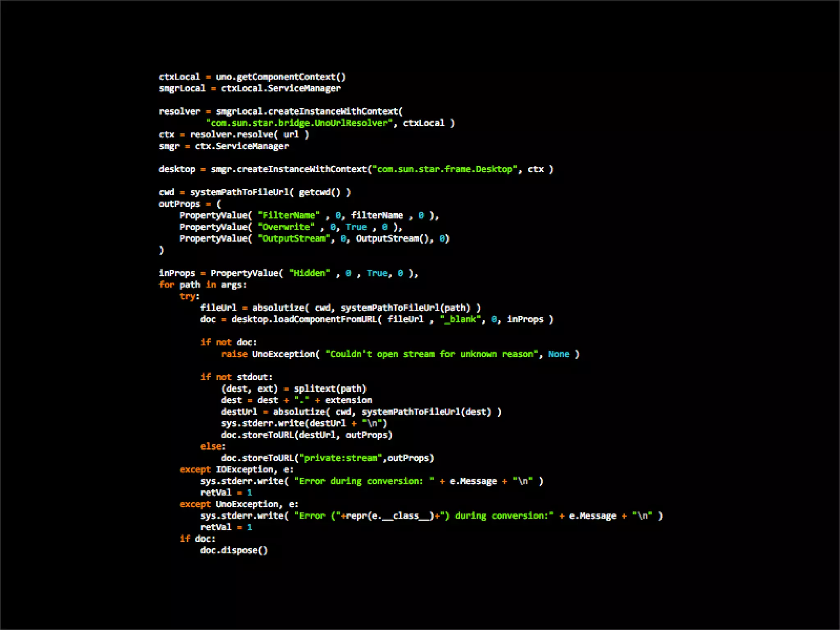Click 'except IOException, e:' line

[236, 469]
